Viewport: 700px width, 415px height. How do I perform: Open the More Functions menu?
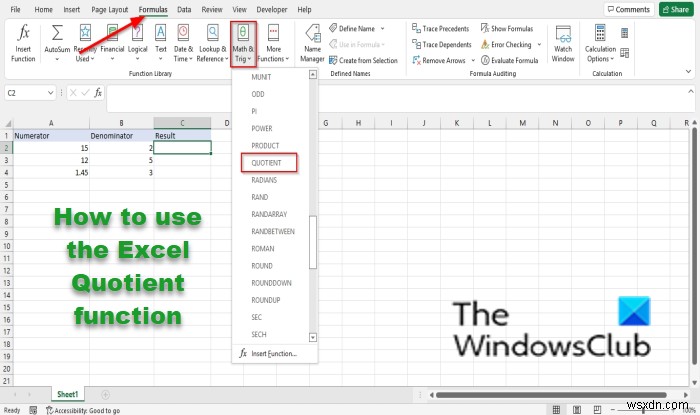pyautogui.click(x=273, y=43)
